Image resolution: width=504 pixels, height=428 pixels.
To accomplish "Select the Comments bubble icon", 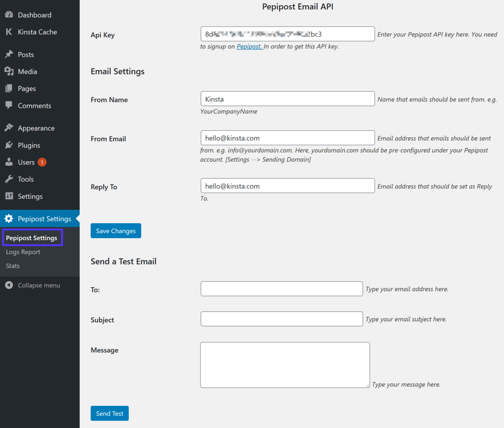I will pos(9,105).
